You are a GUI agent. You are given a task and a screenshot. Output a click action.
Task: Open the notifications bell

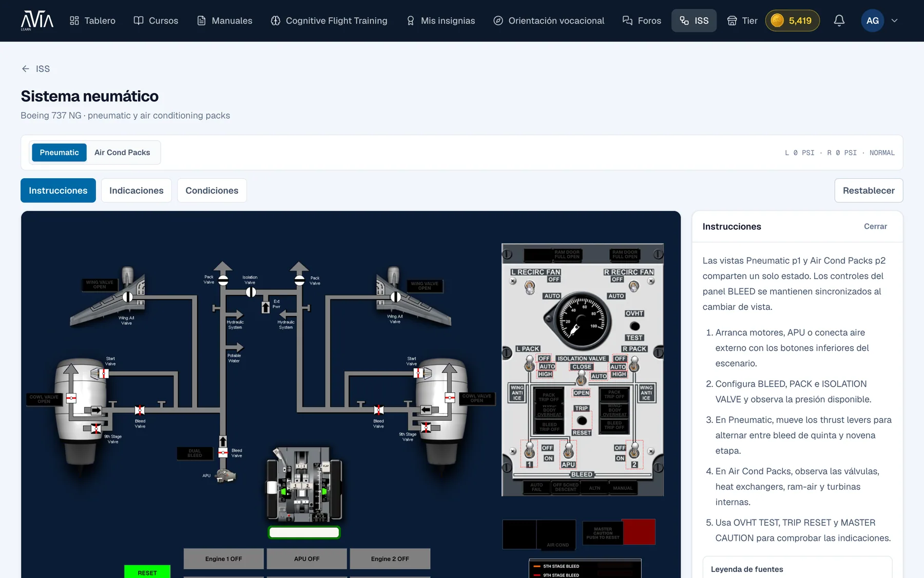coord(839,21)
